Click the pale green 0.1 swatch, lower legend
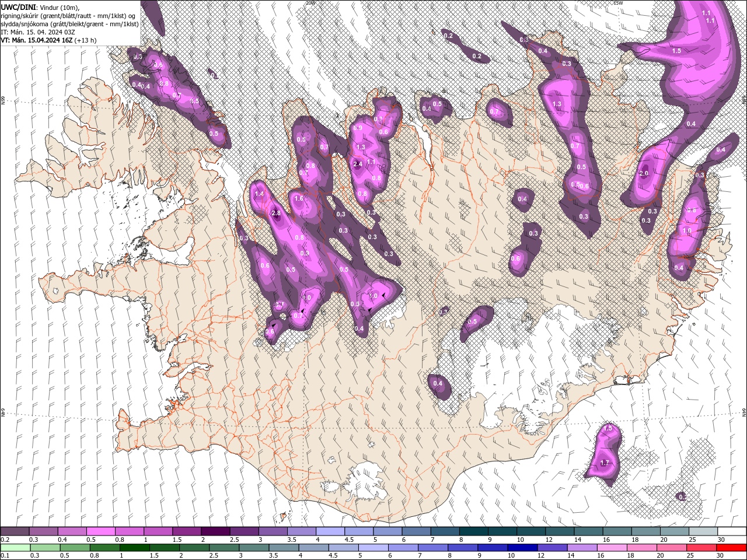 [15, 548]
